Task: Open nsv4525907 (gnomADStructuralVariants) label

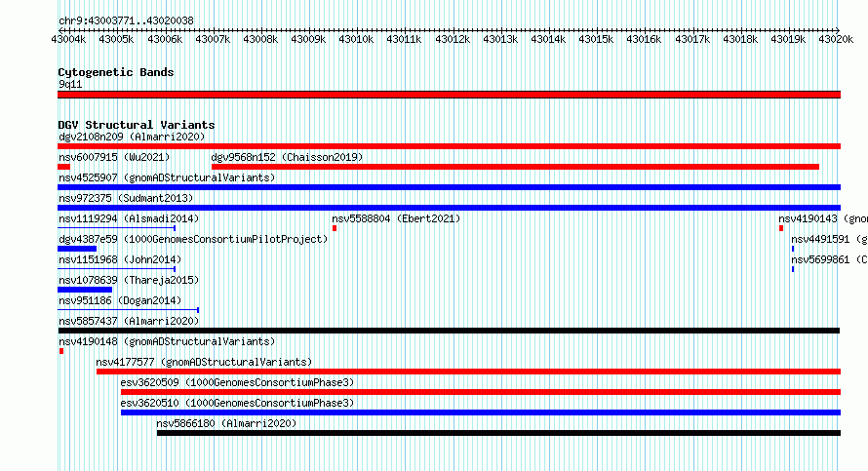Action: point(167,177)
